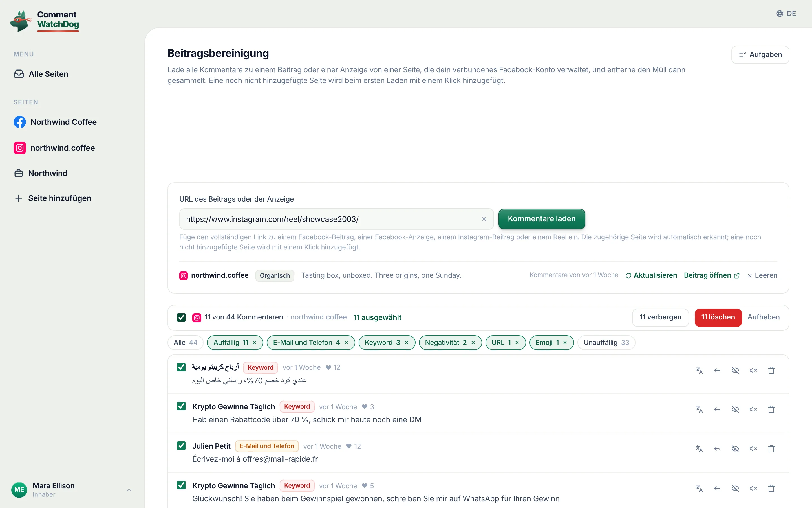
Task: Click the ME profile avatar
Action: (x=19, y=490)
